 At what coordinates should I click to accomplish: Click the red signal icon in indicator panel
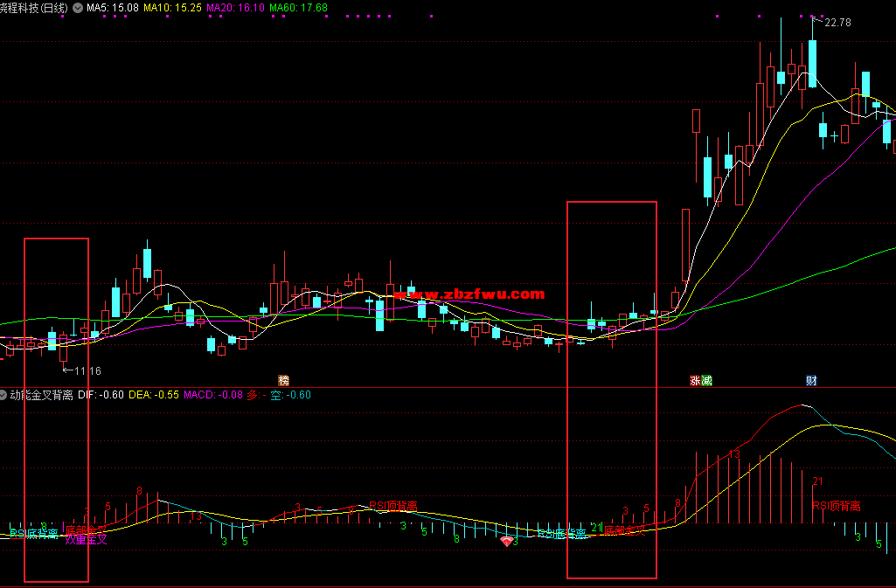(506, 541)
